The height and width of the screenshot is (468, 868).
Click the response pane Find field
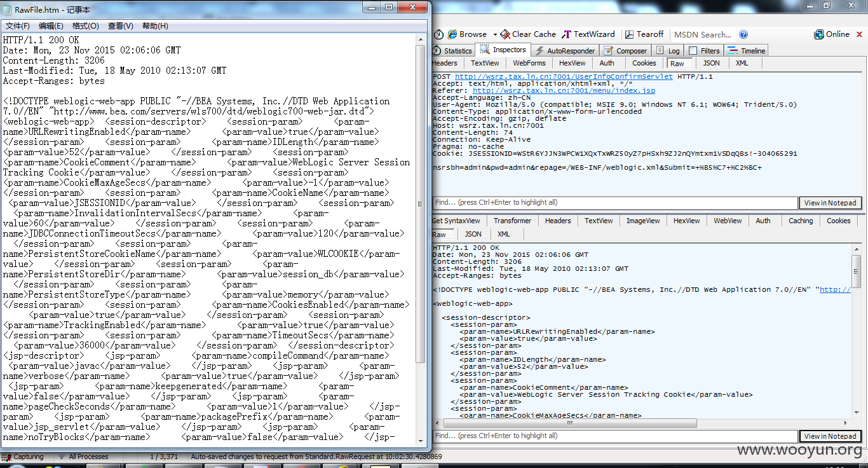click(x=614, y=436)
